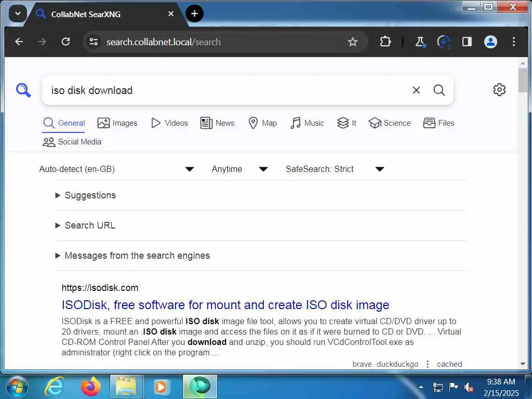The width and height of the screenshot is (532, 399).
Task: Show hidden system tray icons arrow
Action: [421, 387]
